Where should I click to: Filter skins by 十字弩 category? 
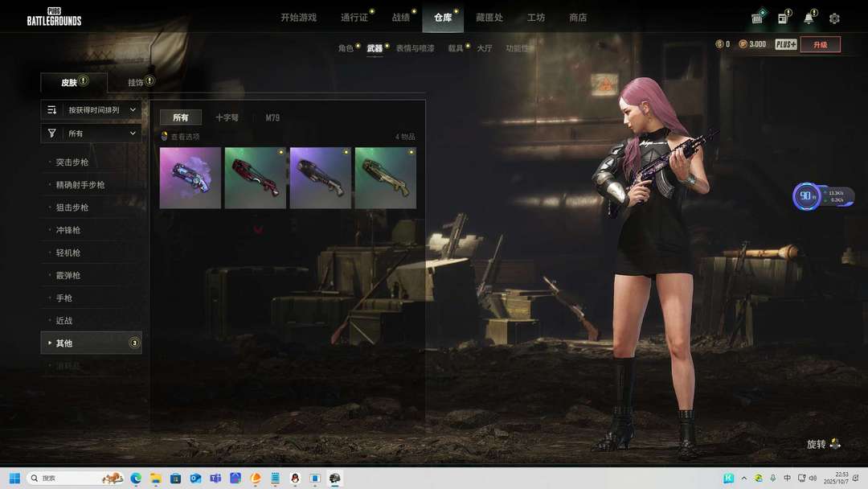[x=227, y=117]
